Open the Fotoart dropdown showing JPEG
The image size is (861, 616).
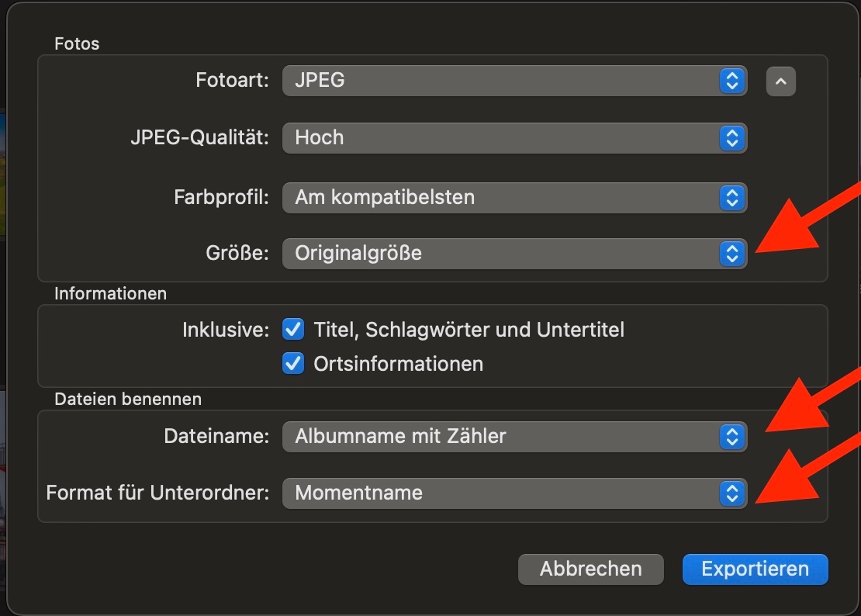click(x=500, y=81)
